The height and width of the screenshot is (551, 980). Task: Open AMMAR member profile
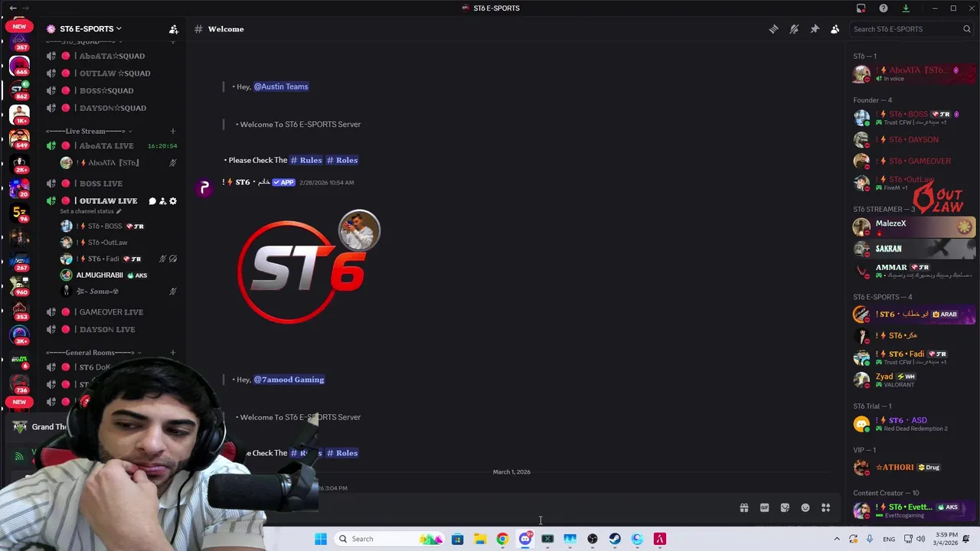(913, 271)
